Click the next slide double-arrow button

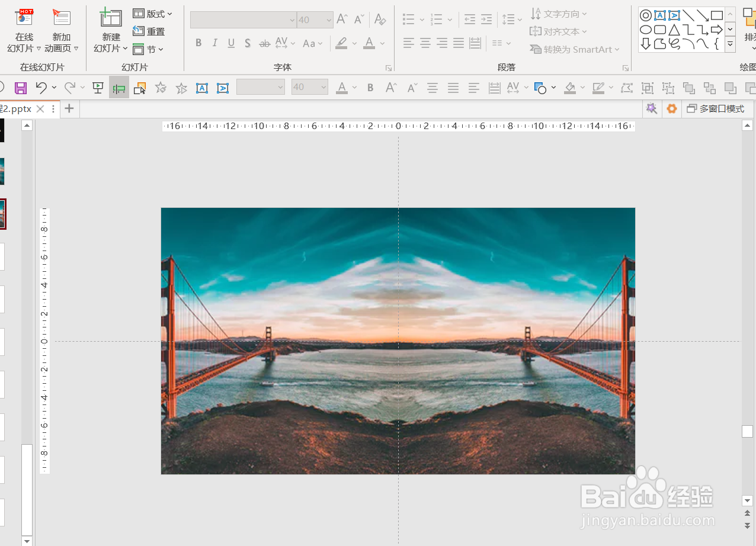coord(747,526)
